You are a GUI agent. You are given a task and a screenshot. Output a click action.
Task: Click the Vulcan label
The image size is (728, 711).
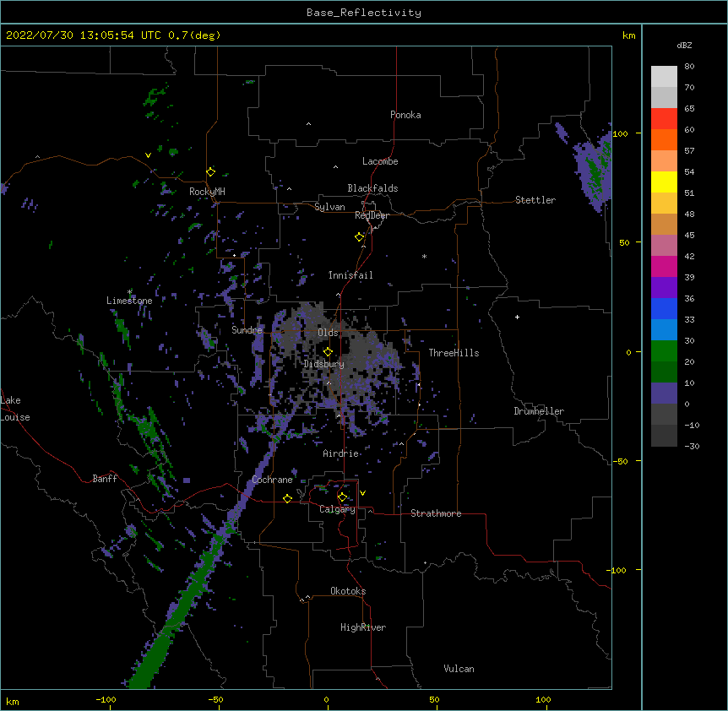tap(459, 669)
